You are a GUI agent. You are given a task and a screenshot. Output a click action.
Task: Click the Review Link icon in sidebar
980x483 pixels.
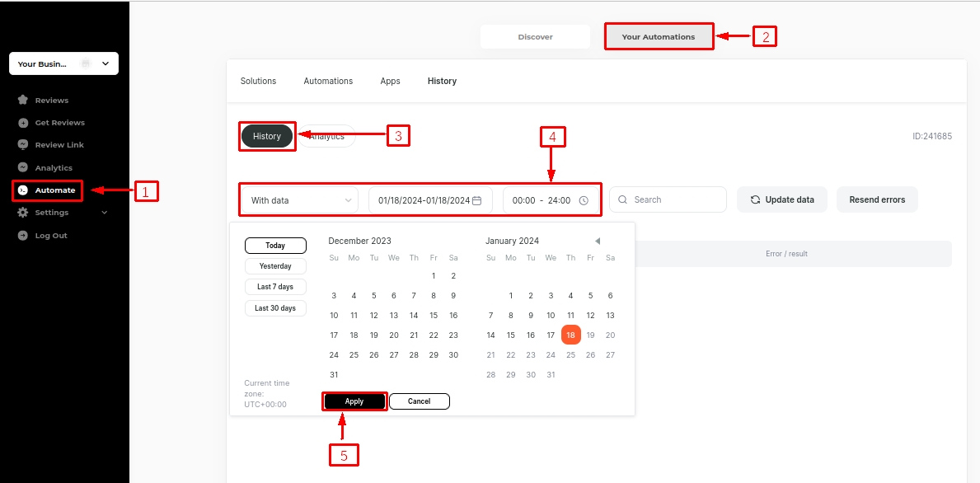tap(23, 145)
